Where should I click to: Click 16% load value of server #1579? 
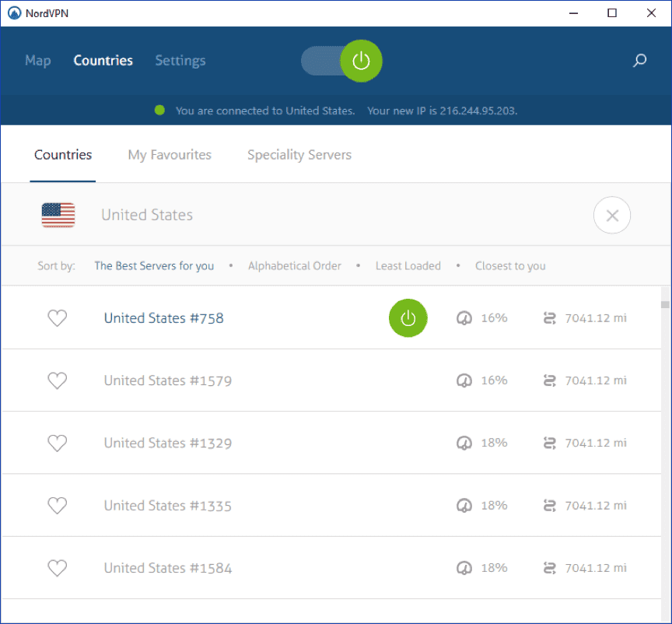tap(494, 380)
